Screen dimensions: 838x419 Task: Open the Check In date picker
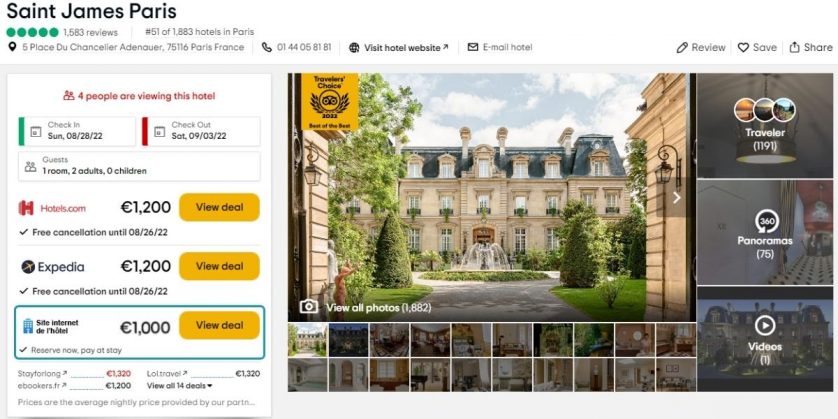pyautogui.click(x=77, y=131)
